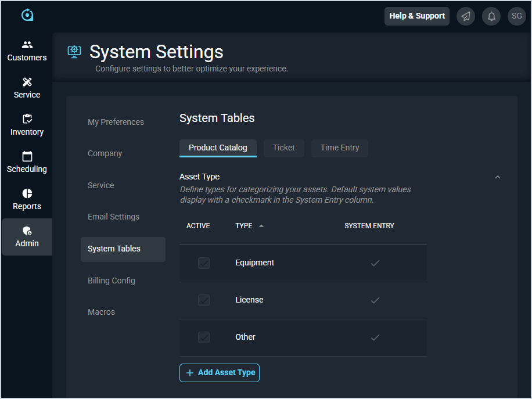Switch to the Time Entry tab
532x399 pixels.
coord(339,148)
